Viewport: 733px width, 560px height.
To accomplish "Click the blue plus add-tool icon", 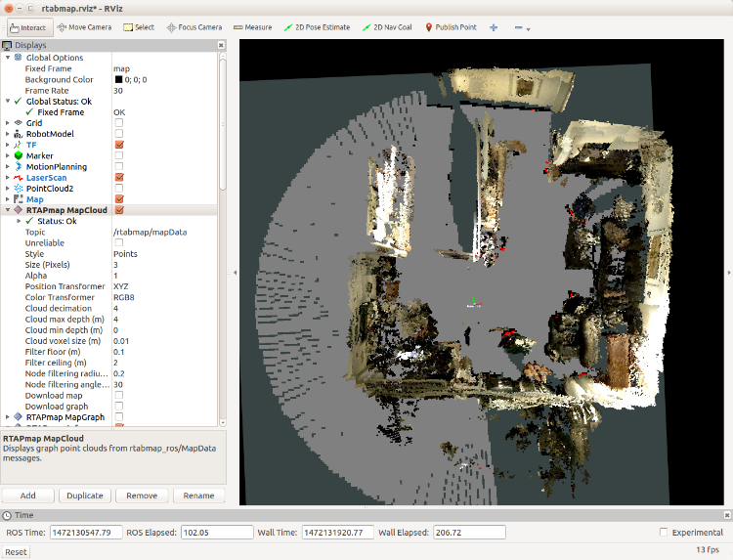I will tap(494, 26).
